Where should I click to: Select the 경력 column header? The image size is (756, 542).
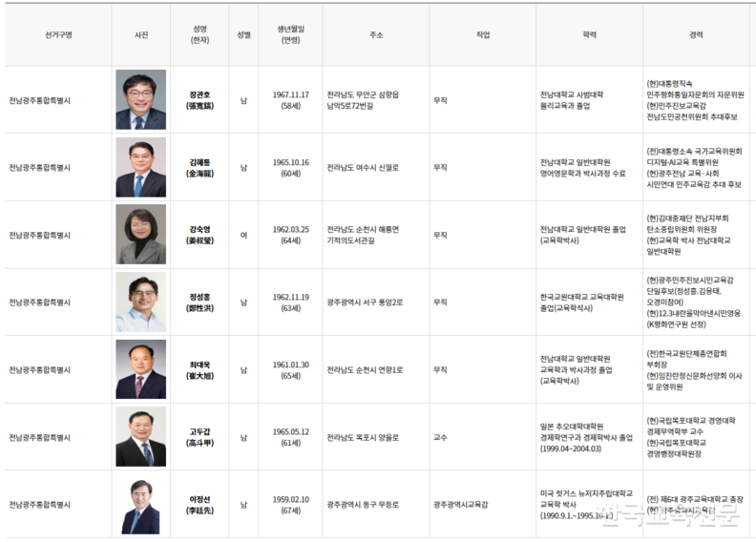[x=697, y=34]
